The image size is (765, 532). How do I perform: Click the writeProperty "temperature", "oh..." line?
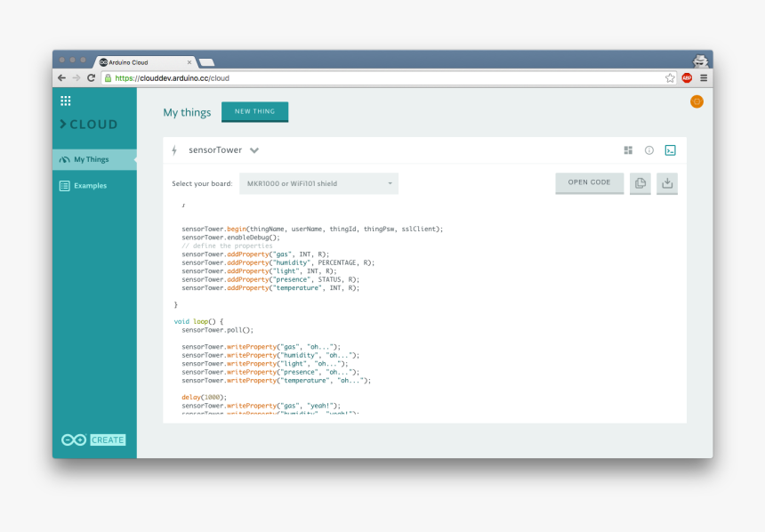(276, 381)
